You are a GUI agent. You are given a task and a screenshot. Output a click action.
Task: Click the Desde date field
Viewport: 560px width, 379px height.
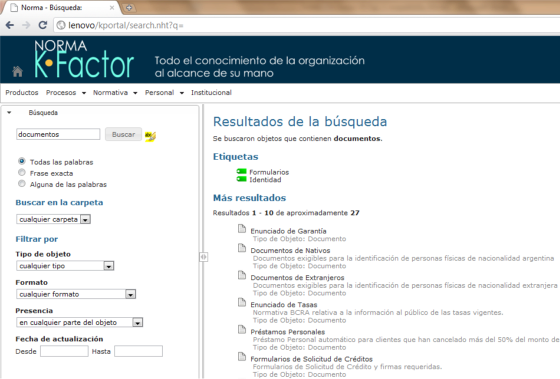[64, 351]
